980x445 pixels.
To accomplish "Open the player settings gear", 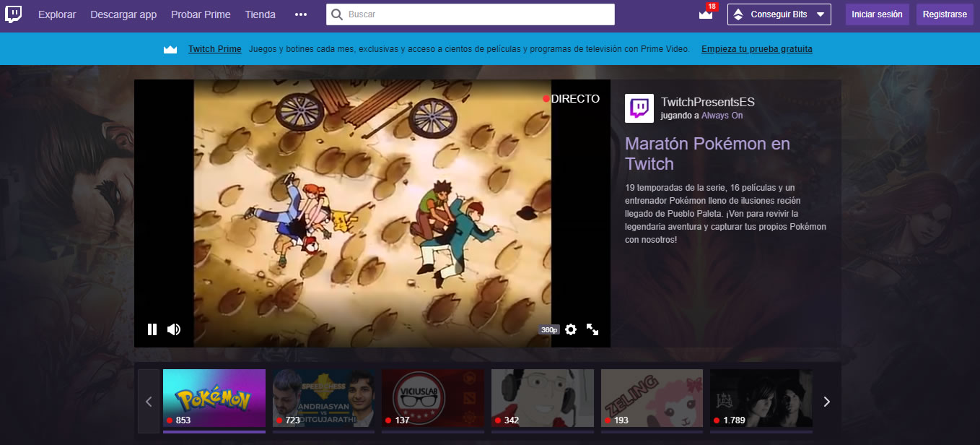I will click(x=571, y=329).
